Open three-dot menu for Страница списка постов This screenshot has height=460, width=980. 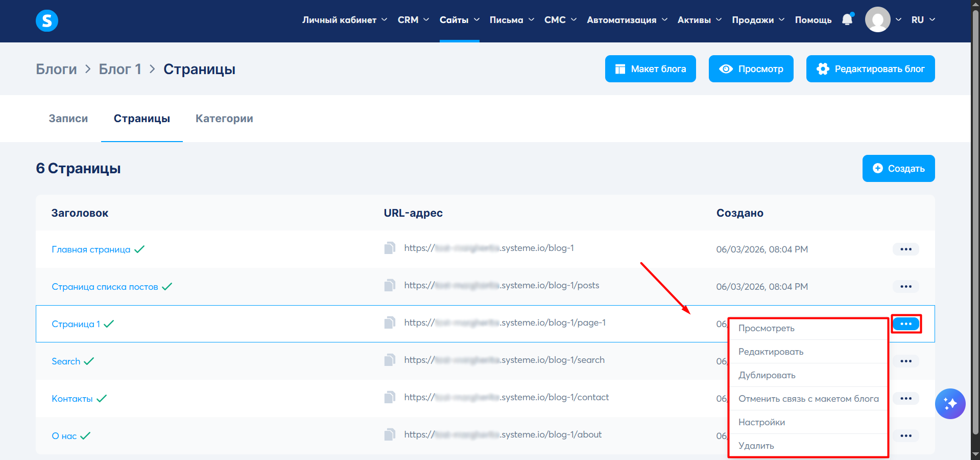[x=906, y=287]
